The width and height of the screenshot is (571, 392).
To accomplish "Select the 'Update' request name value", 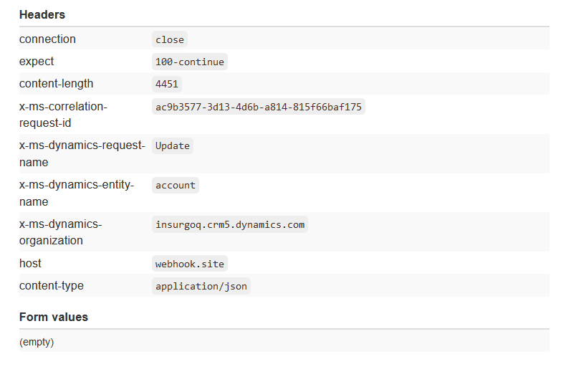I will tap(173, 145).
